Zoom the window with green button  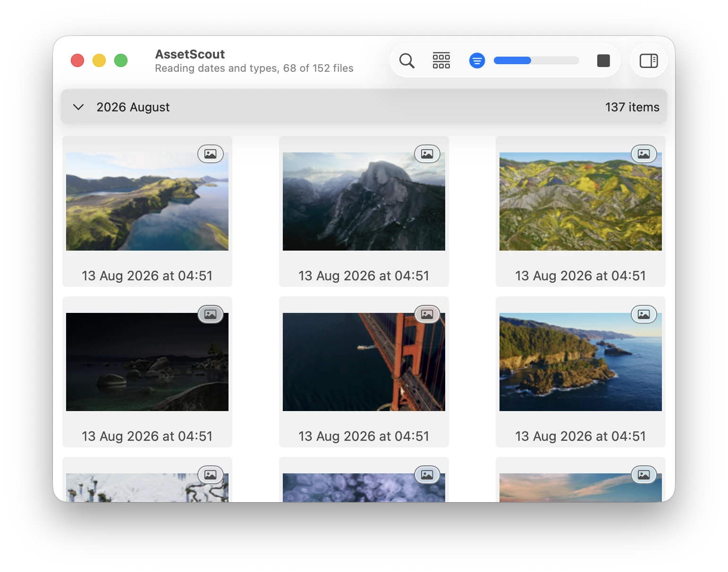click(x=121, y=60)
